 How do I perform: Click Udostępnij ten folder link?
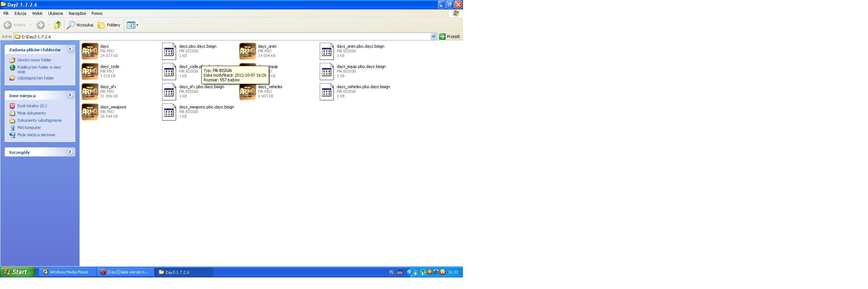point(35,78)
